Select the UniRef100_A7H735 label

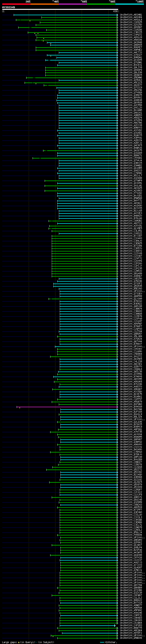131,432
